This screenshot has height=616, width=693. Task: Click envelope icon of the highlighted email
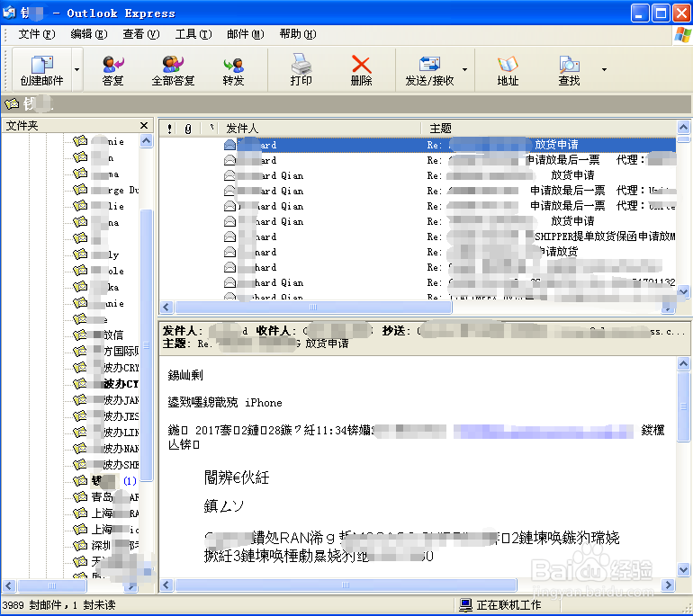[x=229, y=145]
